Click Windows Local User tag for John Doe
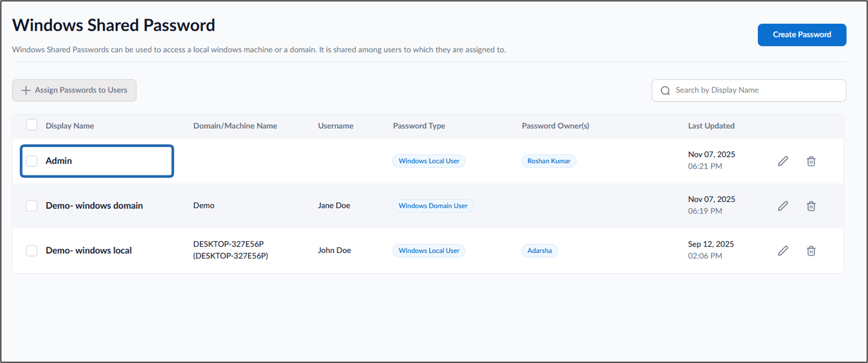Image resolution: width=868 pixels, height=363 pixels. click(x=429, y=251)
